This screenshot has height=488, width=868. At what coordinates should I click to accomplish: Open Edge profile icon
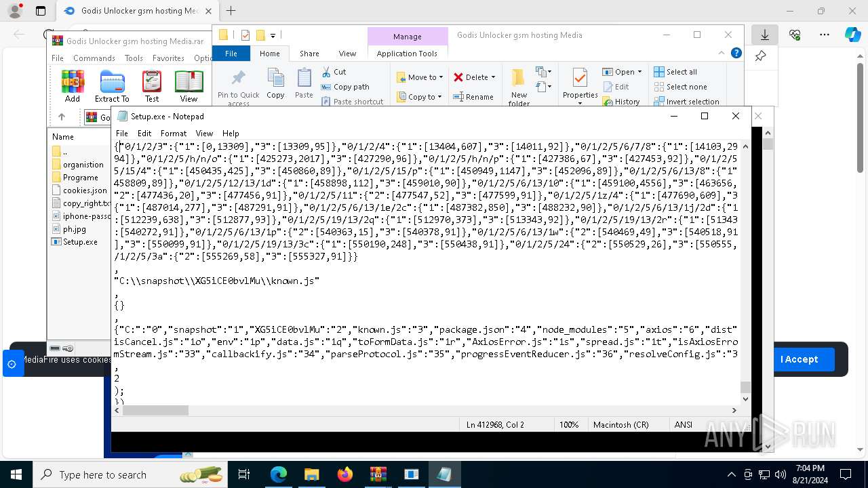(14, 11)
